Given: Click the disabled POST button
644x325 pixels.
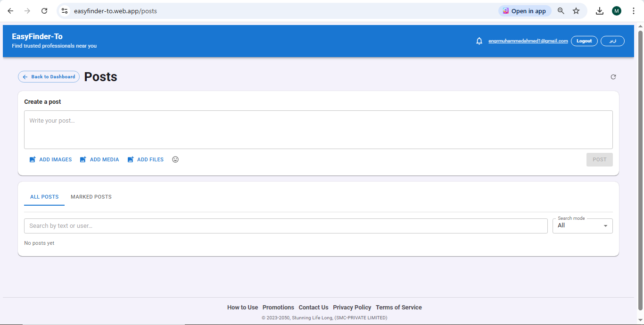Looking at the screenshot, I should click(600, 159).
